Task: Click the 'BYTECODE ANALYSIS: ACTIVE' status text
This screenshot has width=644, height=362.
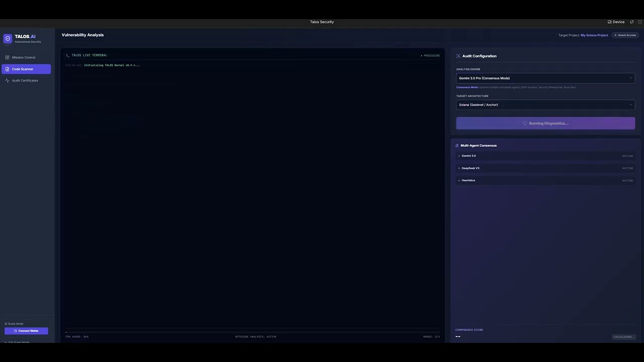Action: click(256, 337)
